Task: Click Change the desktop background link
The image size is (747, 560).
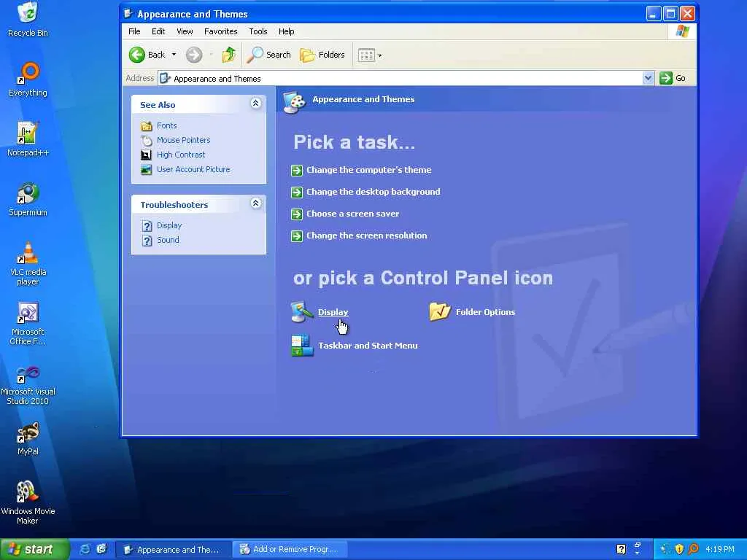Action: point(373,192)
